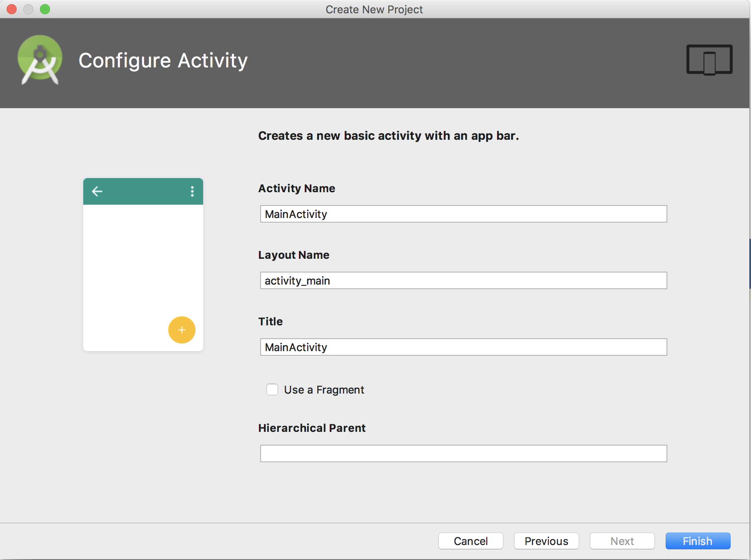
Task: Click the Finish button
Action: [698, 541]
